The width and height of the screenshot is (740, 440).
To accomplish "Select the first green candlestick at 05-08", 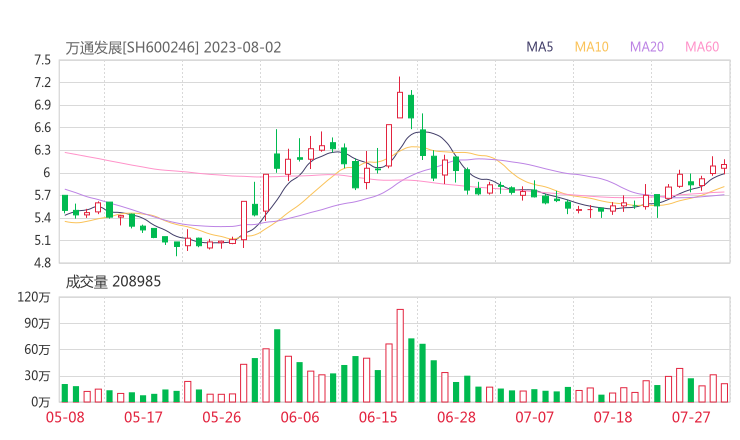I will [65, 203].
